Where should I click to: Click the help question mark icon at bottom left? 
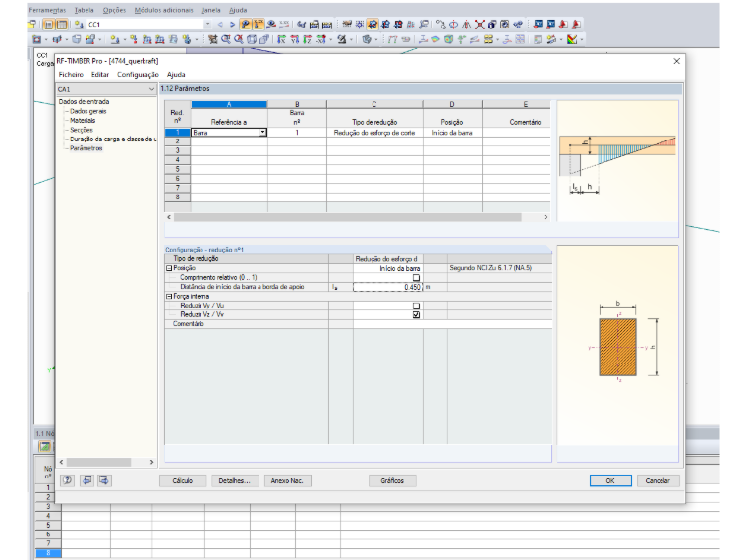(x=68, y=480)
